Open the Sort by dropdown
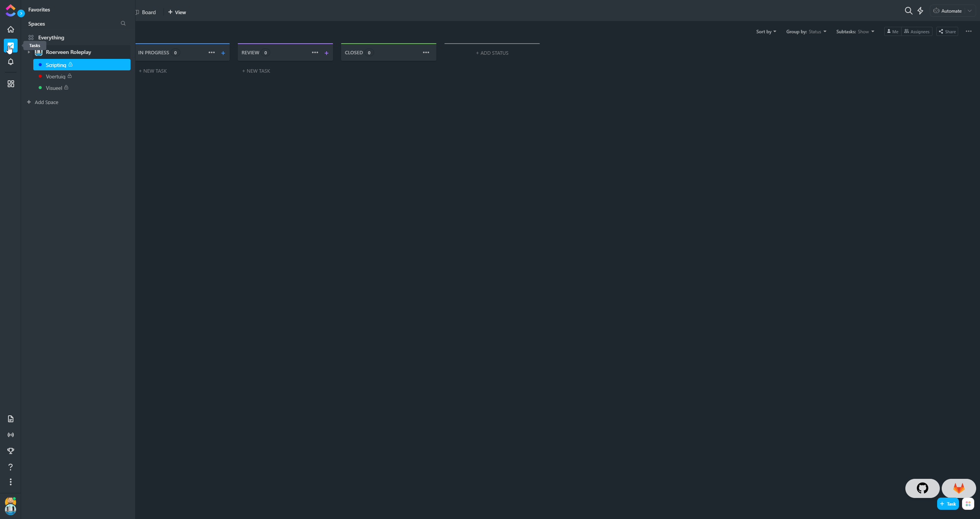This screenshot has height=519, width=980. [766, 32]
